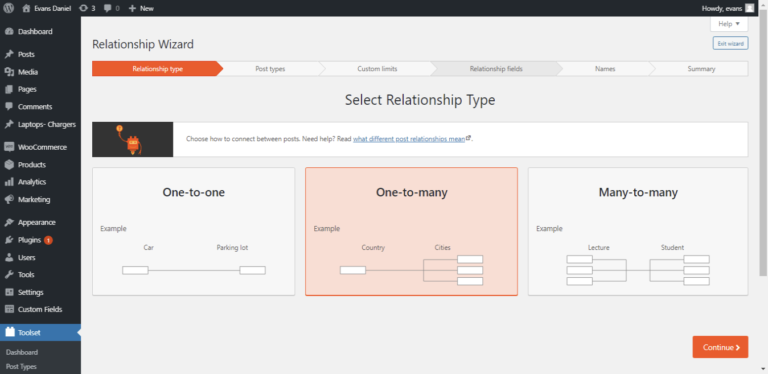Click the Comments icon in sidebar

pos(9,107)
